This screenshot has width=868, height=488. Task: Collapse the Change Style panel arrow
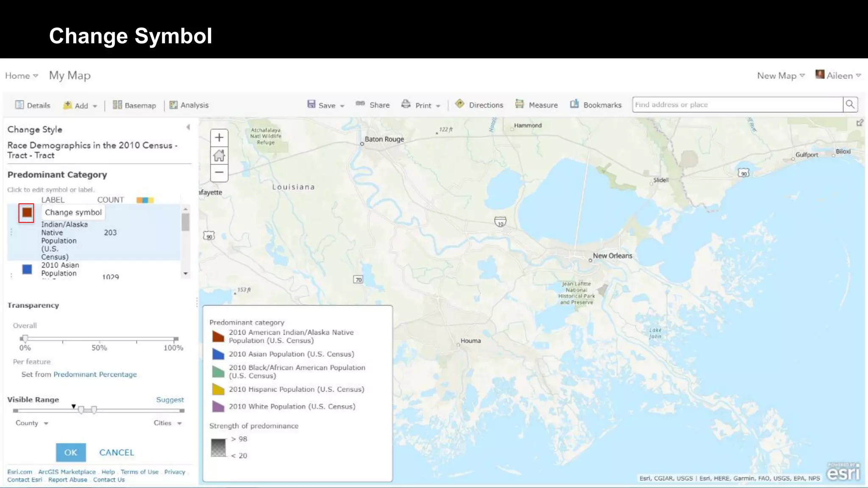pyautogui.click(x=188, y=127)
